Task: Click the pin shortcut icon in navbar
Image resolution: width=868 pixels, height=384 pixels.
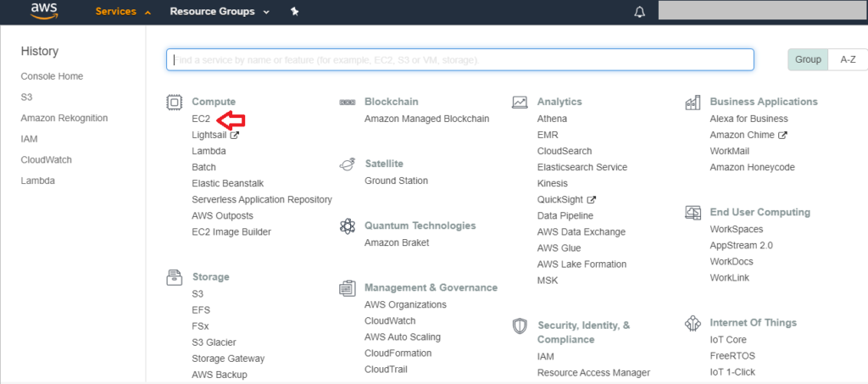Action: pos(294,12)
